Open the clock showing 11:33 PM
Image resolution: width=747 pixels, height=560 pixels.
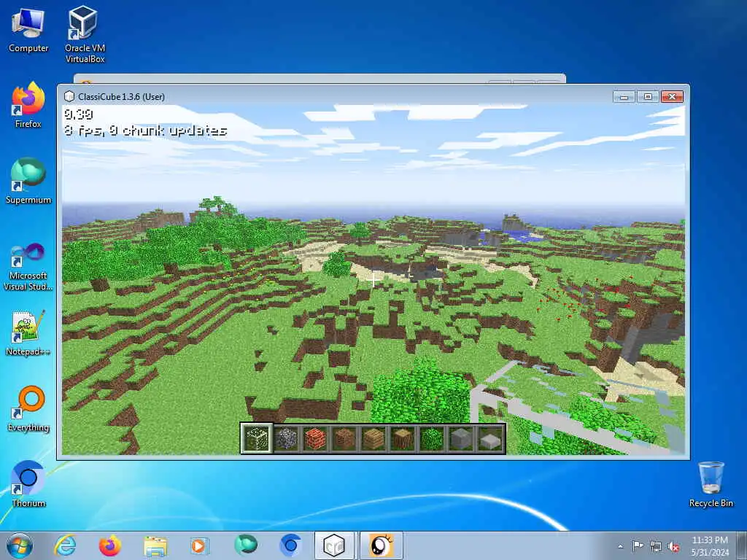(710, 545)
